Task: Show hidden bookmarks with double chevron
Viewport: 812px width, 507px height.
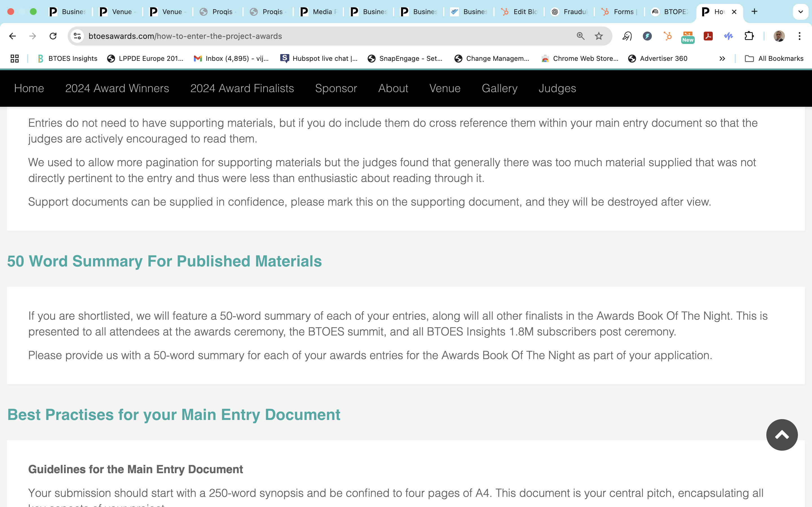Action: [x=722, y=59]
